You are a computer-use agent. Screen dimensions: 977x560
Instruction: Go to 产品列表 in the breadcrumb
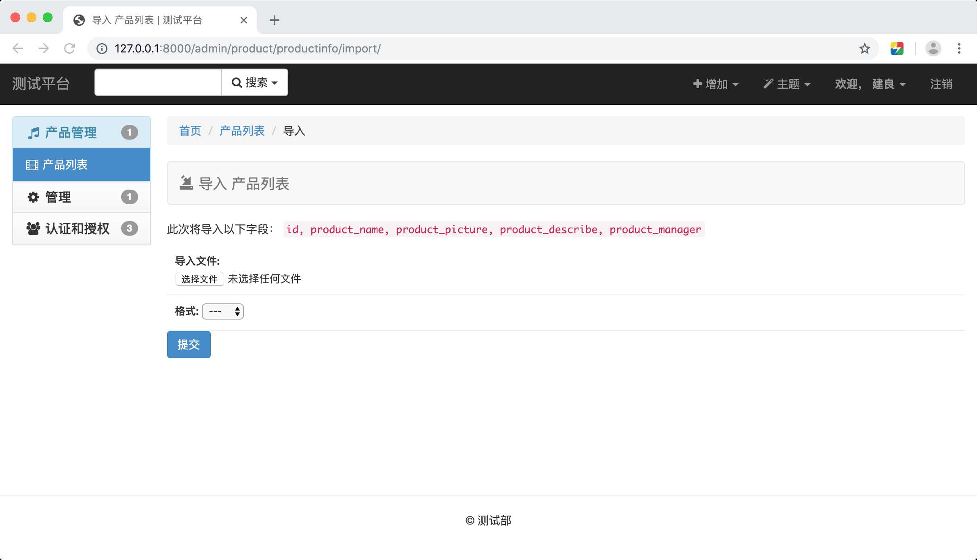pos(242,131)
